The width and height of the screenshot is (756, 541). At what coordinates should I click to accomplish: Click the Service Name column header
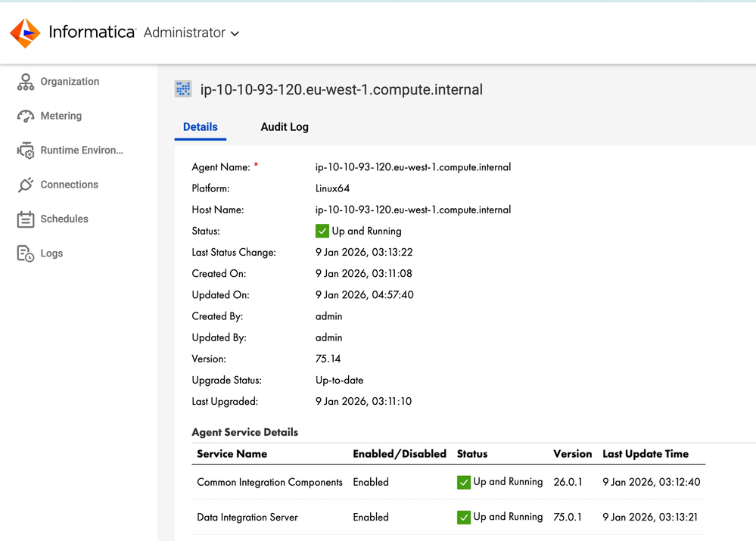[232, 454]
